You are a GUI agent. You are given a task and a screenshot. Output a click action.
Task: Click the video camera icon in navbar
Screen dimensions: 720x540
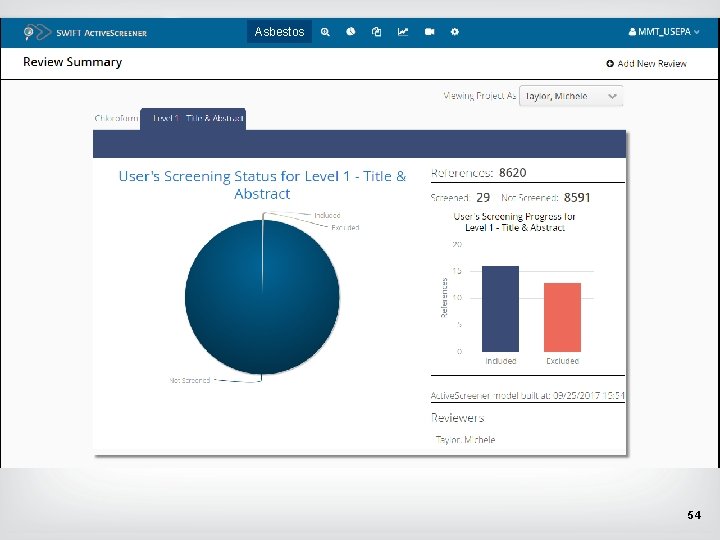[429, 32]
